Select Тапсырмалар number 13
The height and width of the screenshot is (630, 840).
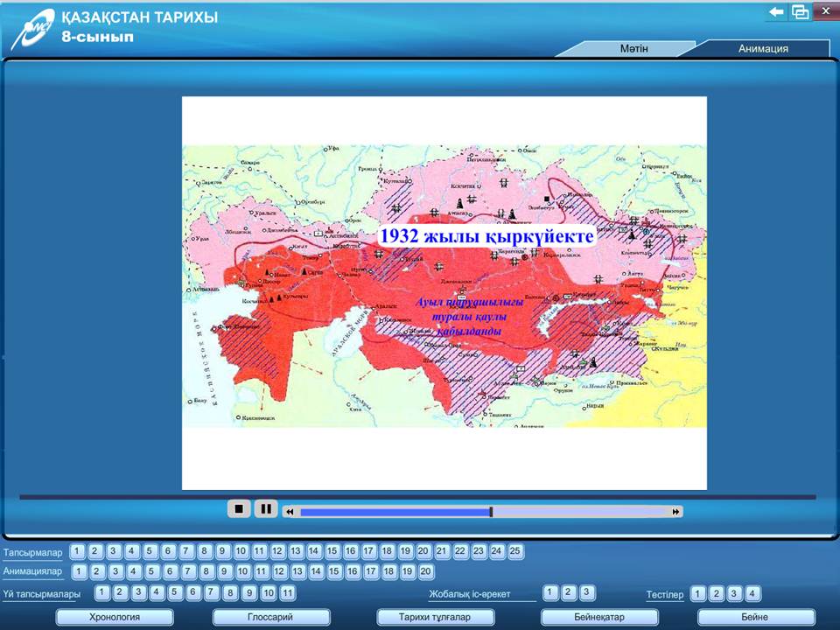(296, 551)
